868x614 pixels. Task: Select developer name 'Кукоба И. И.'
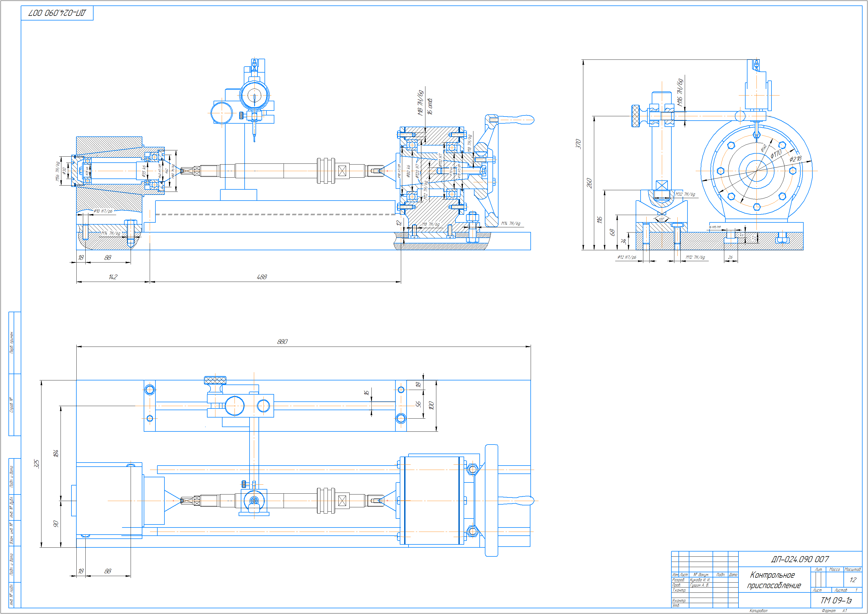(x=700, y=580)
